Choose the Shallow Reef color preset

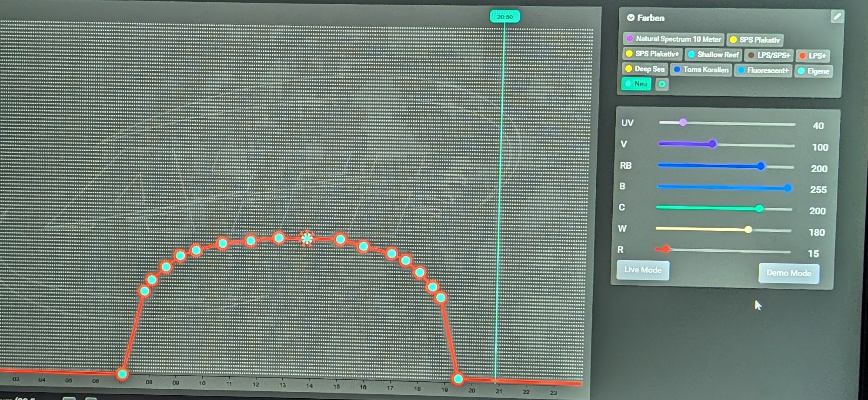[713, 55]
